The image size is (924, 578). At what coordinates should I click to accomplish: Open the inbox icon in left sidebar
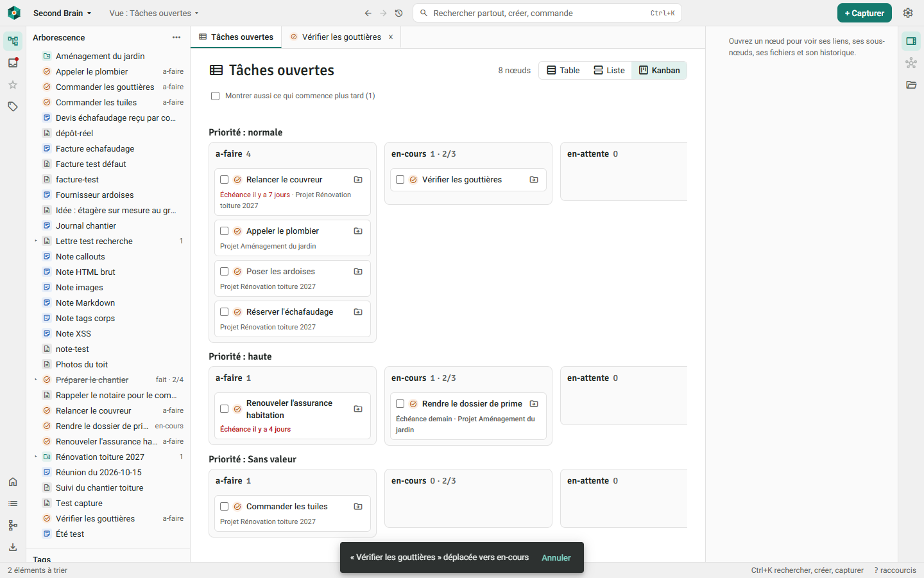pos(13,63)
